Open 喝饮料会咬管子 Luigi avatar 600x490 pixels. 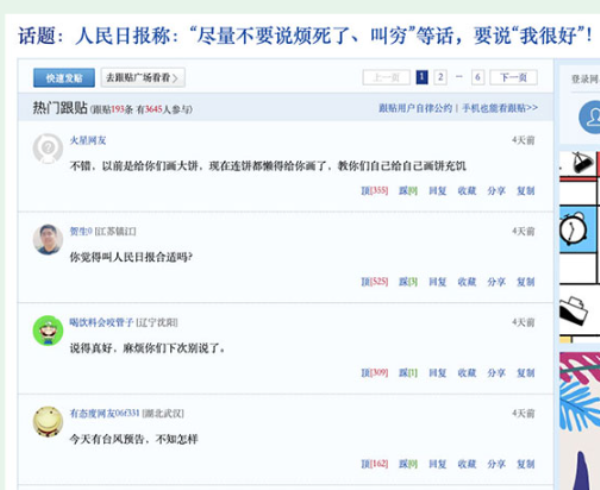(48, 330)
